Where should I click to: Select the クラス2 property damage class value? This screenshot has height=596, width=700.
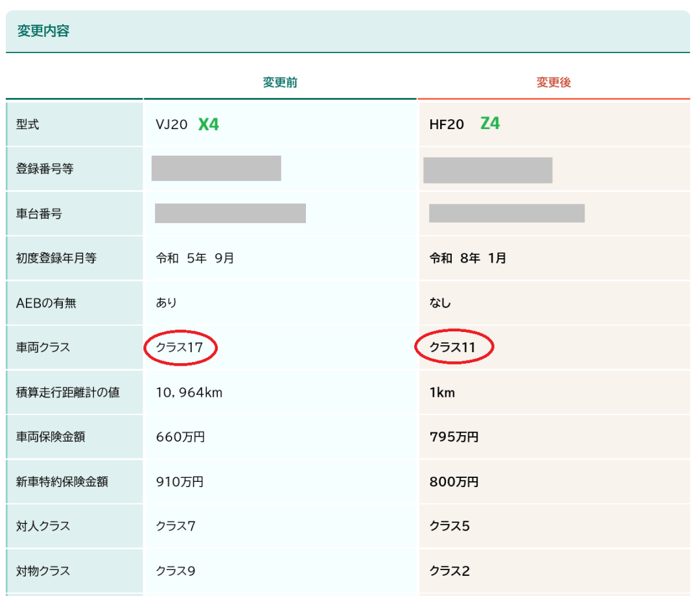pos(450,571)
